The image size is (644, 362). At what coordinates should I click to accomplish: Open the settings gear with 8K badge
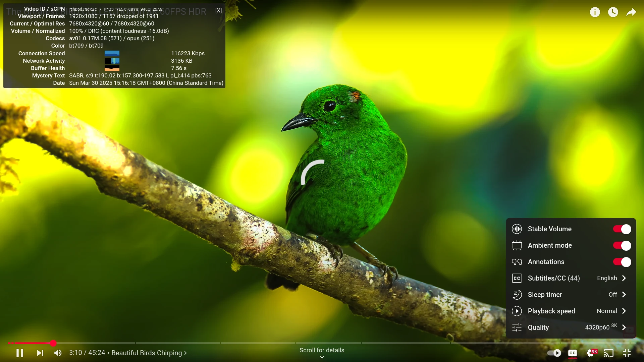coord(591,353)
